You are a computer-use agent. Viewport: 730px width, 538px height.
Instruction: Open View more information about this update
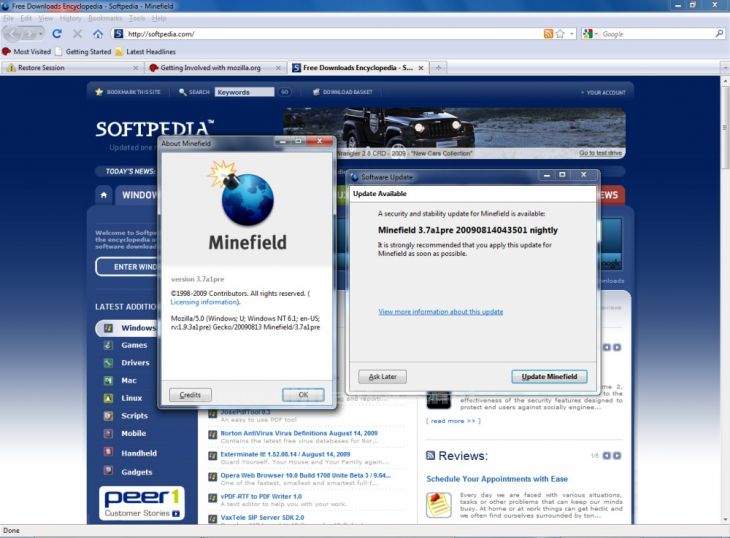[440, 312]
